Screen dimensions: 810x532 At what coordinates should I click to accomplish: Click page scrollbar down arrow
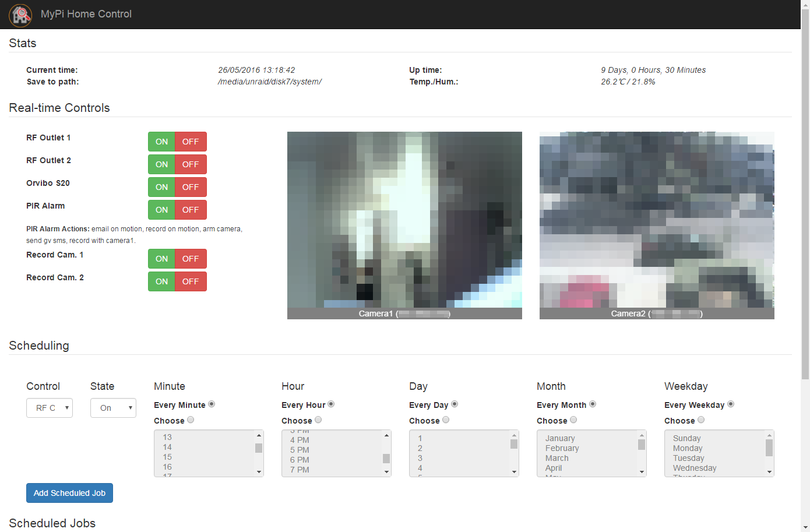pyautogui.click(x=805, y=527)
